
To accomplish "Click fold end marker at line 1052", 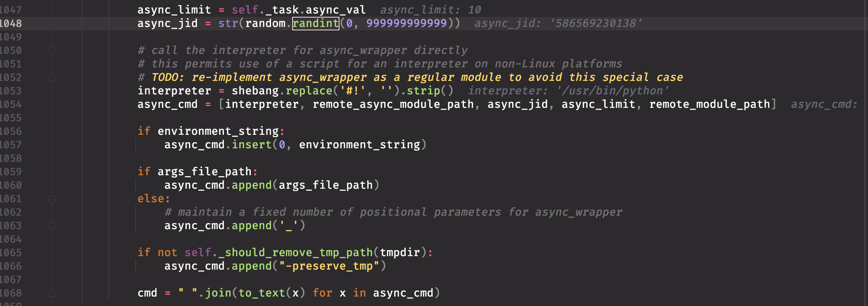I will pyautogui.click(x=52, y=78).
